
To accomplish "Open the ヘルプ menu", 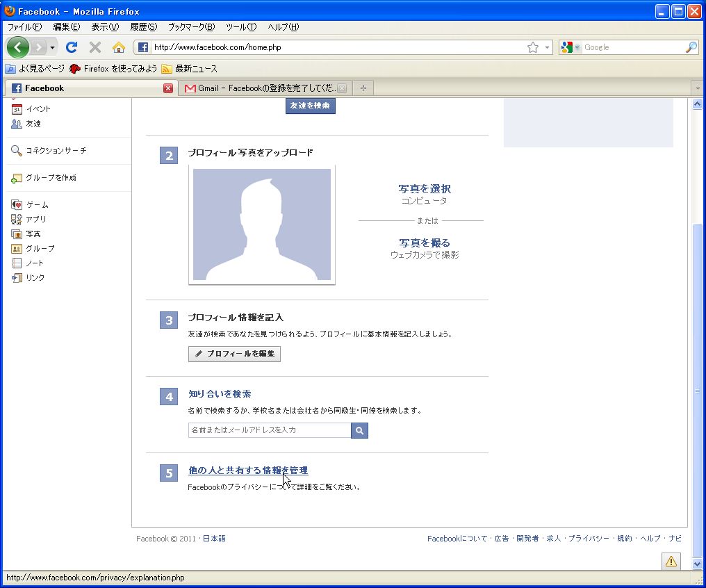I will [283, 27].
